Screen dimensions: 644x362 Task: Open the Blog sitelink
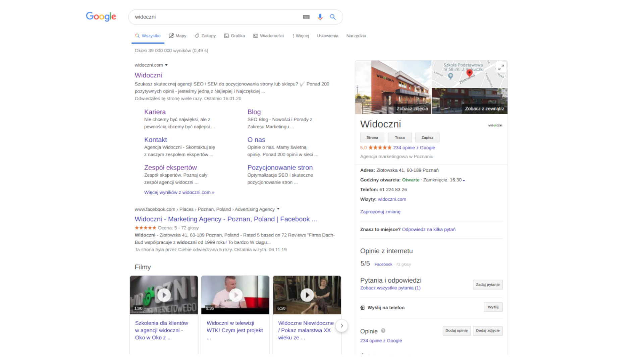click(x=254, y=112)
